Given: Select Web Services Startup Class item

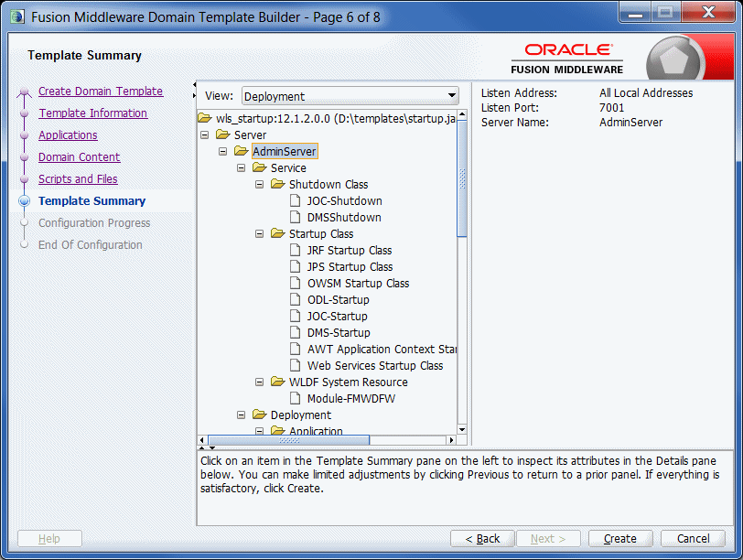Looking at the screenshot, I should pos(375,365).
